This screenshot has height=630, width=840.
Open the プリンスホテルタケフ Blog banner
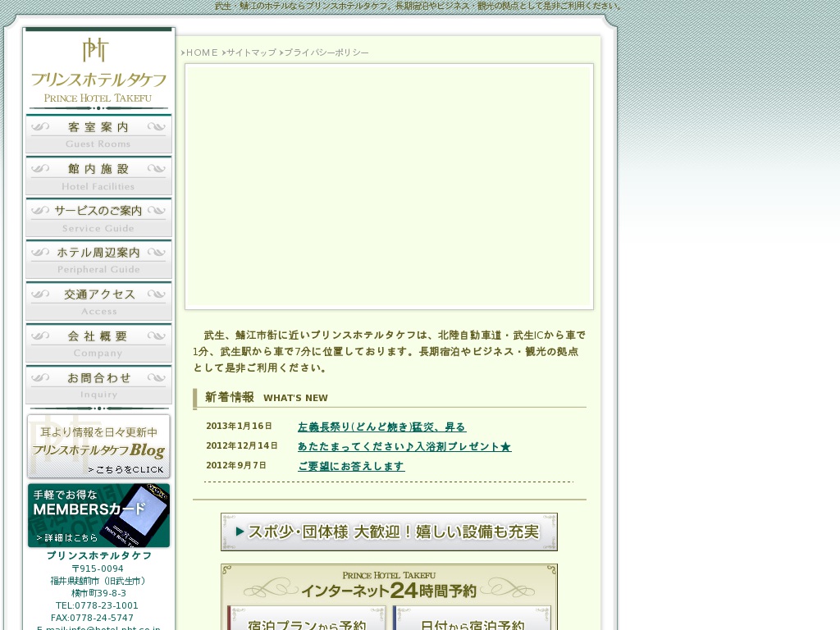coord(98,446)
